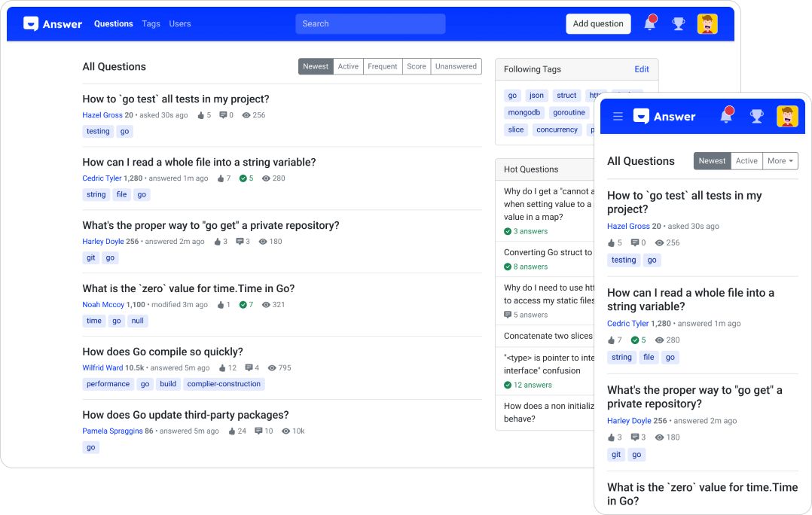Select the compiler-construction tag
The image size is (812, 515).
tap(224, 384)
